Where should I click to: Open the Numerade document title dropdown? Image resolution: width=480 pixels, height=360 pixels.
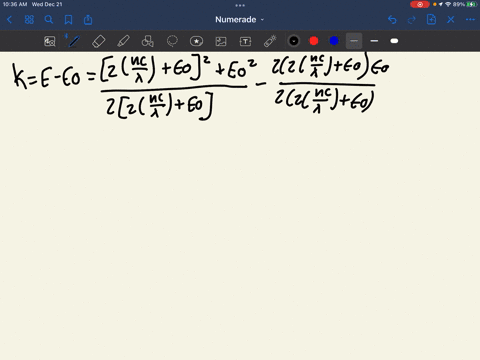(x=239, y=20)
